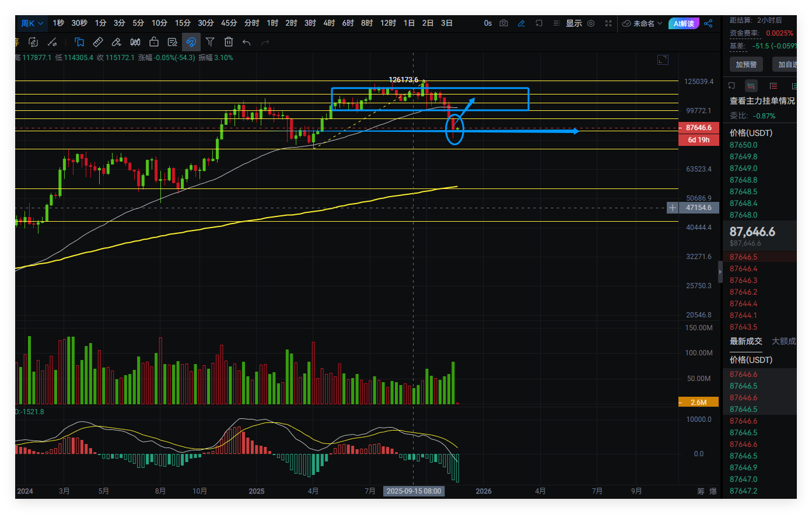Open the 周K period dropdown
The width and height of the screenshot is (812, 514).
tap(32, 23)
